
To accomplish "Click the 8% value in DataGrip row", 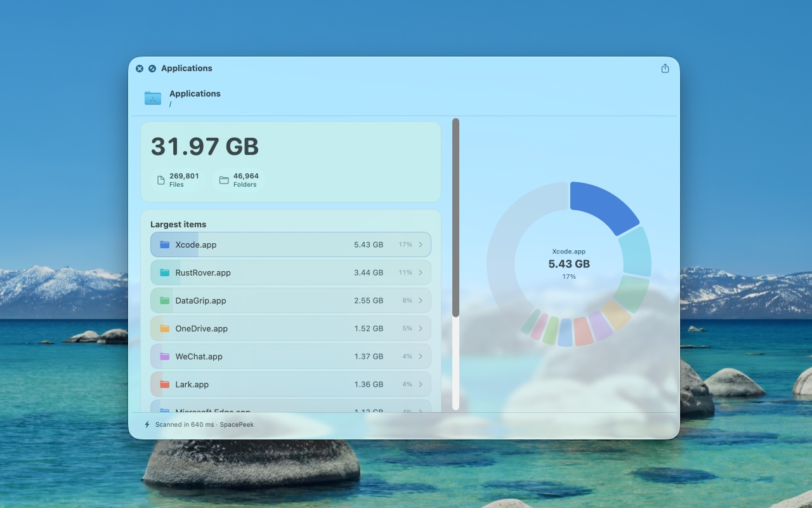I will coord(407,300).
